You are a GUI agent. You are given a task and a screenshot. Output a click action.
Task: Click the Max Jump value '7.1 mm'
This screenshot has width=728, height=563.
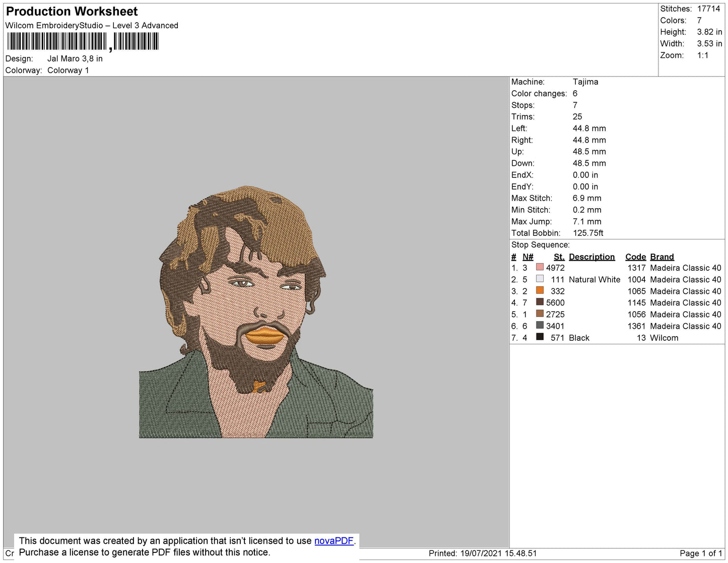click(587, 221)
